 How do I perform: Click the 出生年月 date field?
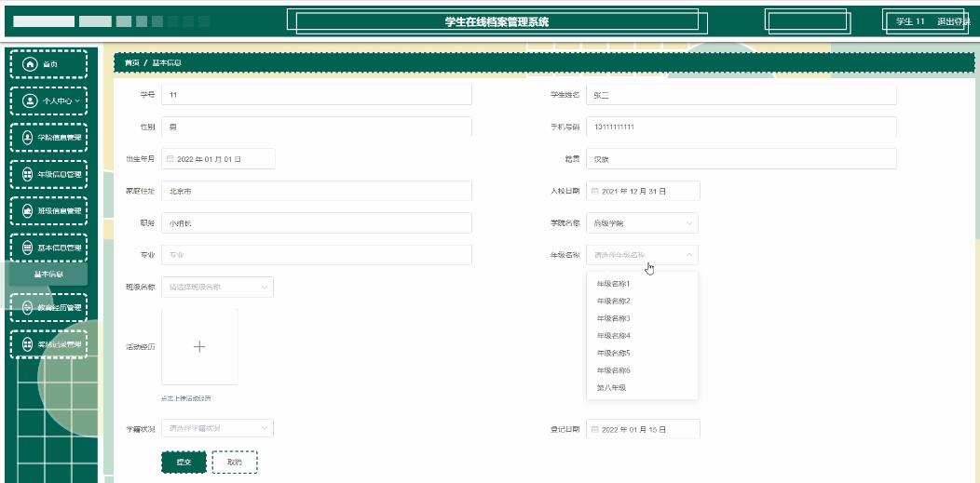tap(218, 158)
